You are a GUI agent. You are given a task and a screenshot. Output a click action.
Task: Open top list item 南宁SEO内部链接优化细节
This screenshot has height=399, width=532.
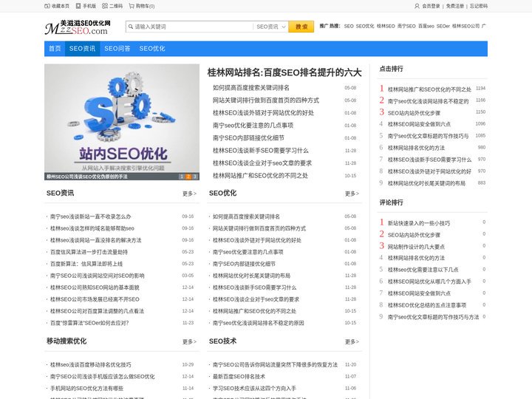[249, 138]
